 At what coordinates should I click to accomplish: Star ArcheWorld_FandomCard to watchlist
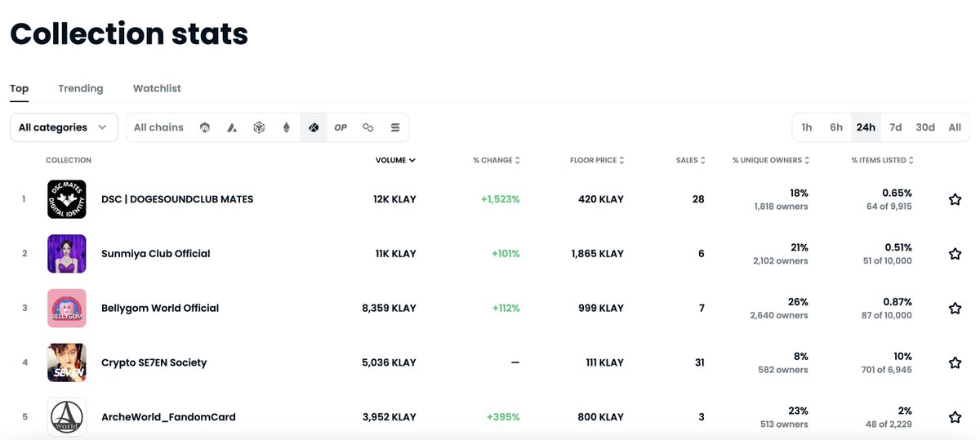coord(955,417)
